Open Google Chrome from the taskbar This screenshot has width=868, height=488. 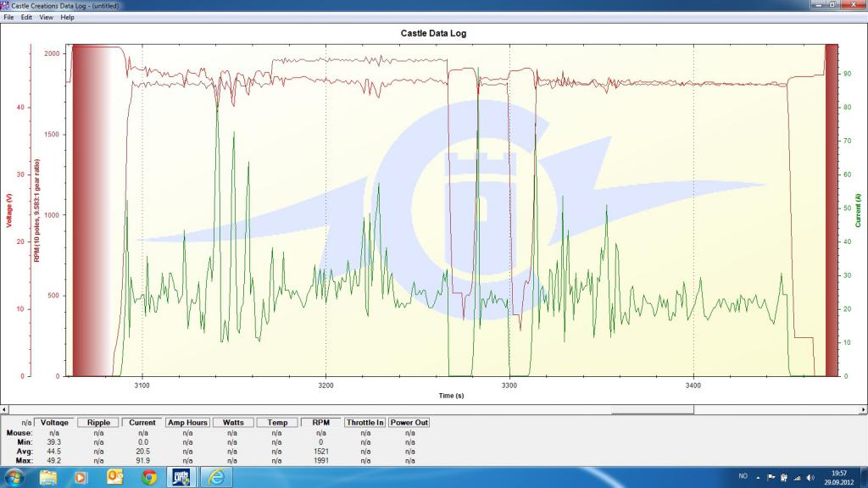(149, 476)
